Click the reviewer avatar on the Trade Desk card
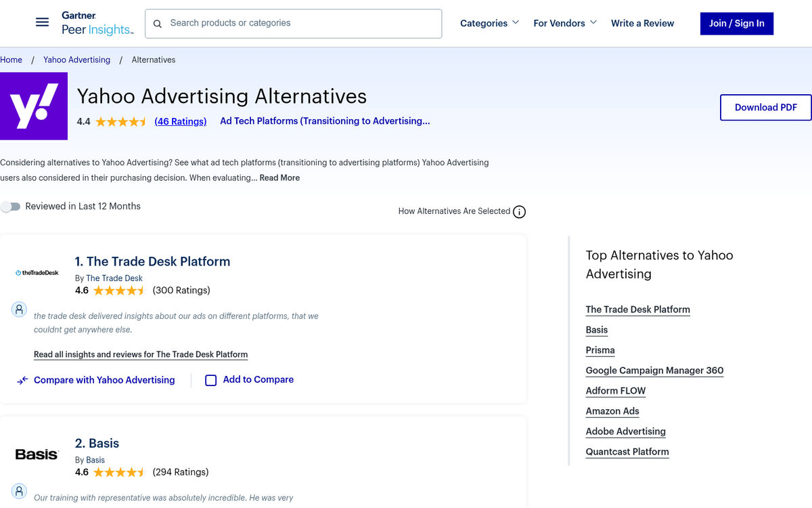This screenshot has width=812, height=508. pyautogui.click(x=19, y=310)
